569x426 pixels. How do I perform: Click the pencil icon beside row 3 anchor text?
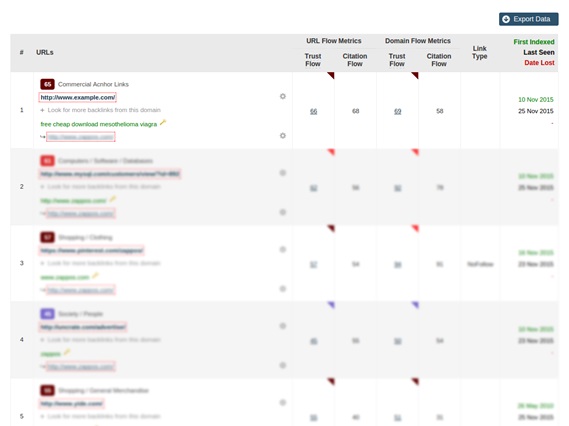tap(95, 276)
